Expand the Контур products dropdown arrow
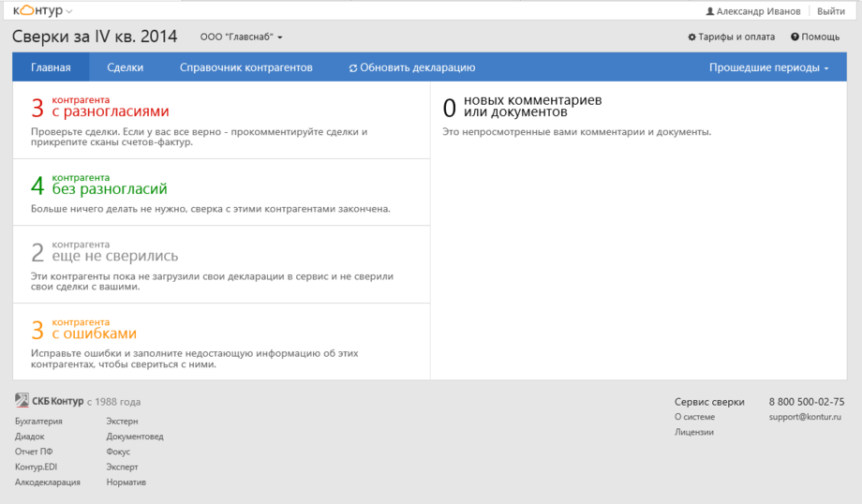This screenshot has height=504, width=862. click(x=69, y=11)
